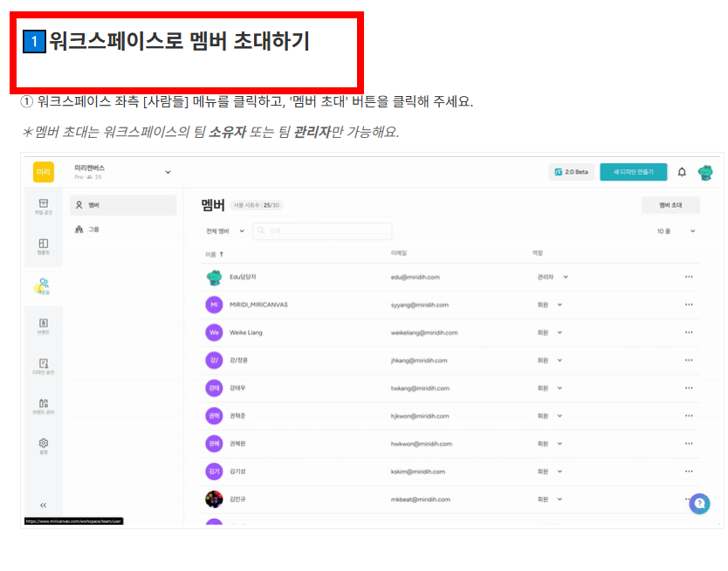Image resolution: width=728 pixels, height=571 pixels.
Task: Open the 10 줄 rows-per-page dropdown
Action: click(677, 230)
